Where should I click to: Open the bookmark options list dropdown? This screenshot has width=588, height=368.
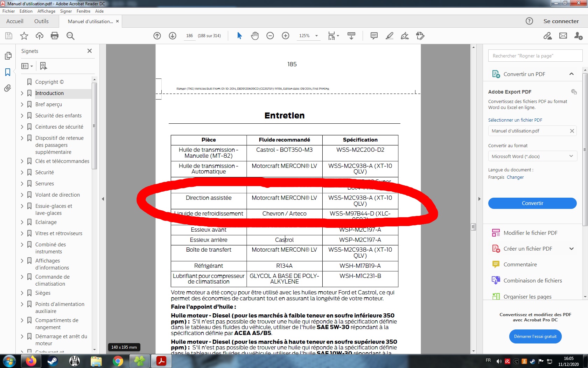click(27, 66)
